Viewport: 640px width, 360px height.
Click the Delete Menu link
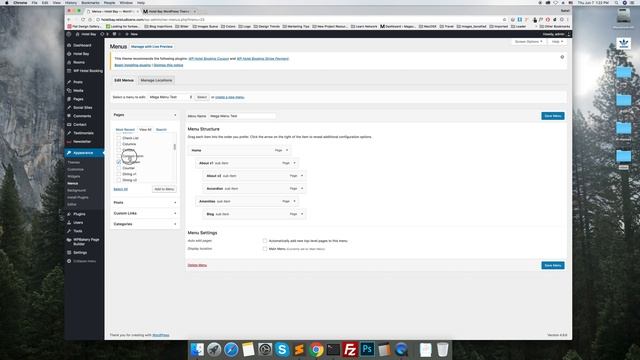click(197, 265)
